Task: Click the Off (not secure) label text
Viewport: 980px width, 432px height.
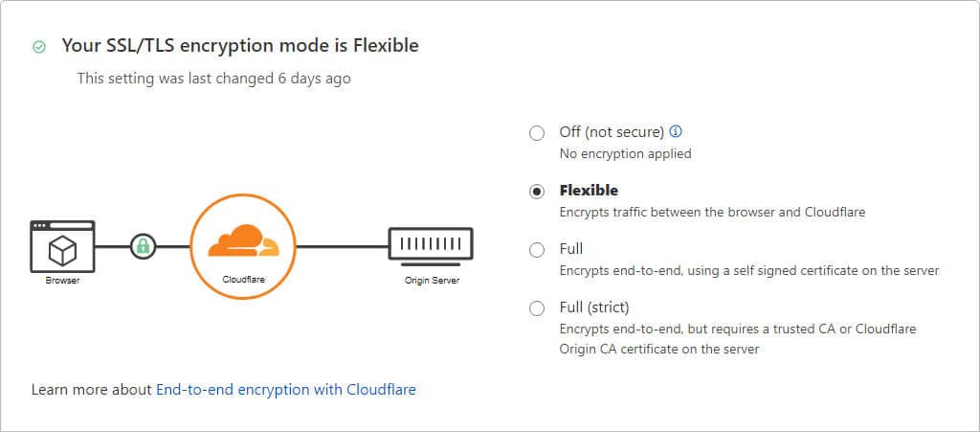Action: point(611,132)
